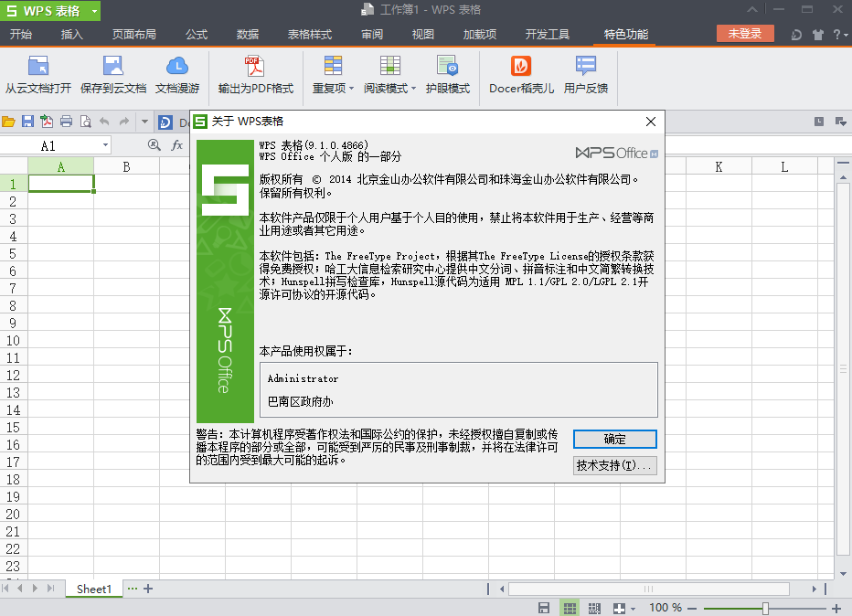This screenshot has height=616, width=852.
Task: Click the zoom magnifier next to formula bar
Action: point(154,145)
